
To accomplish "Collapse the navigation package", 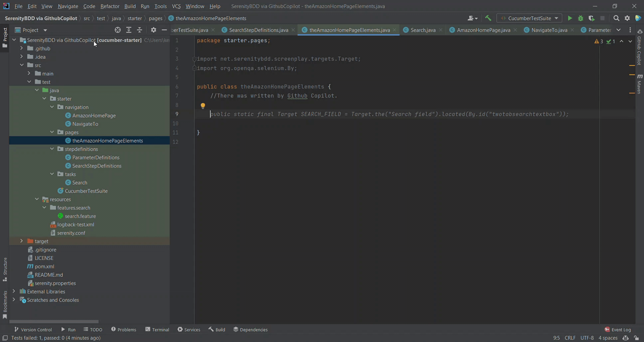I will (52, 107).
